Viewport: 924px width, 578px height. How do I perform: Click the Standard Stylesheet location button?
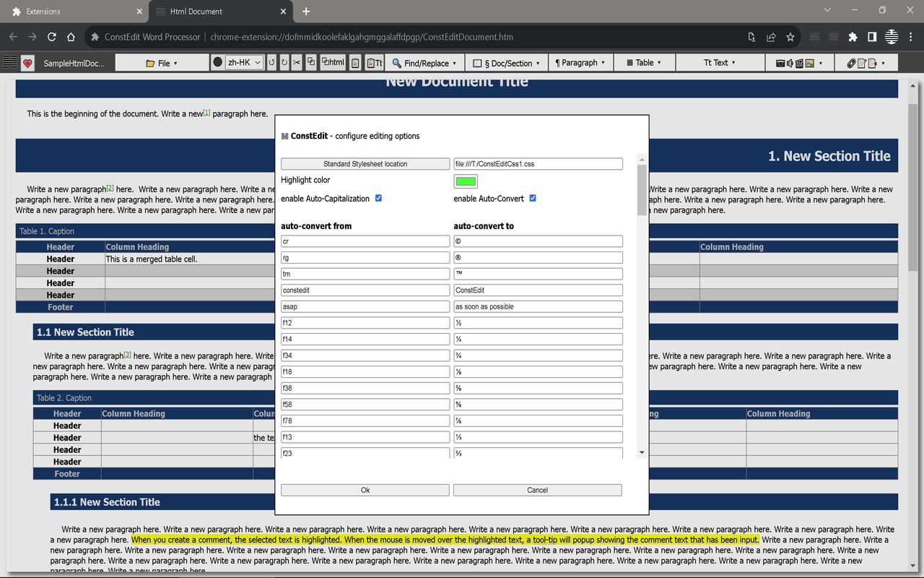[x=365, y=164]
